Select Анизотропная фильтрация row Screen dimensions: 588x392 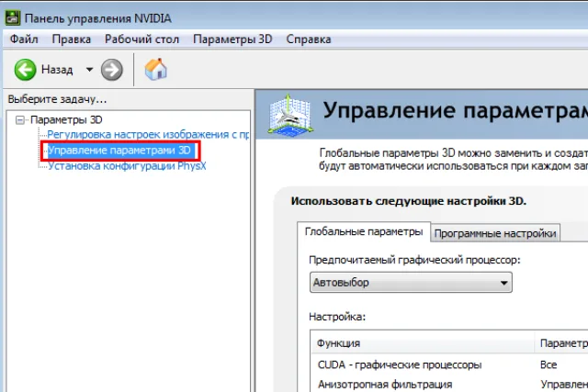click(449, 384)
